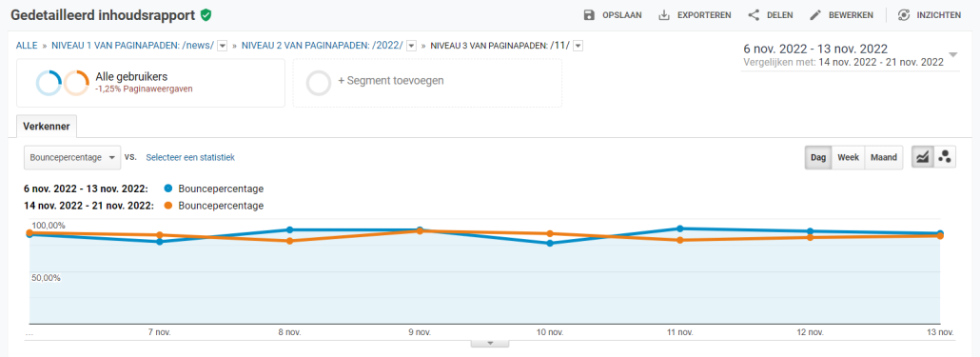Viewport: 980px width, 357px height.
Task: Select Week granularity
Action: pyautogui.click(x=848, y=157)
